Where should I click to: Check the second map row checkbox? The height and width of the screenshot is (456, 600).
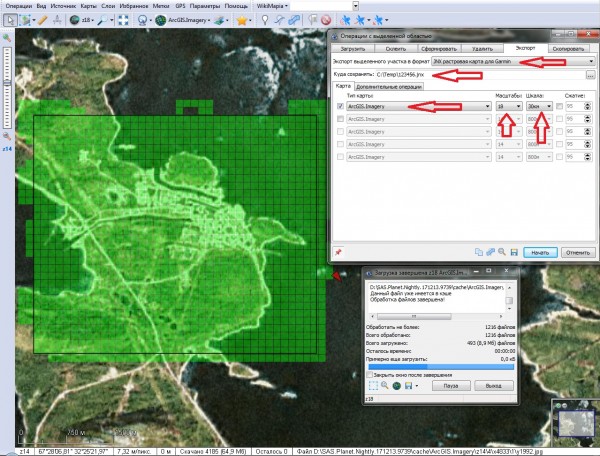coord(340,119)
